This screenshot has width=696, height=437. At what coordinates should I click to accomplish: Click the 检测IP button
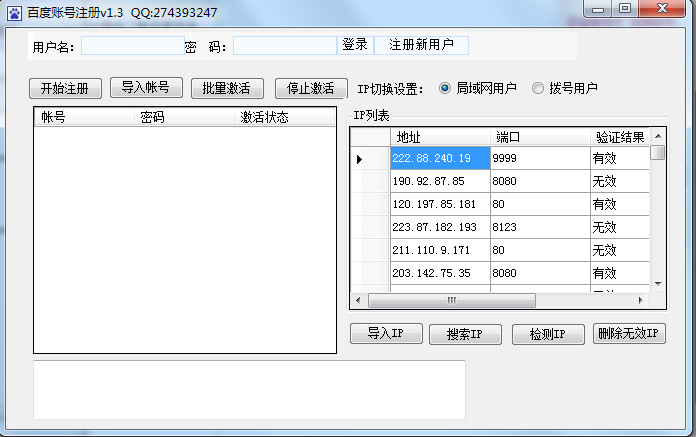tap(548, 334)
